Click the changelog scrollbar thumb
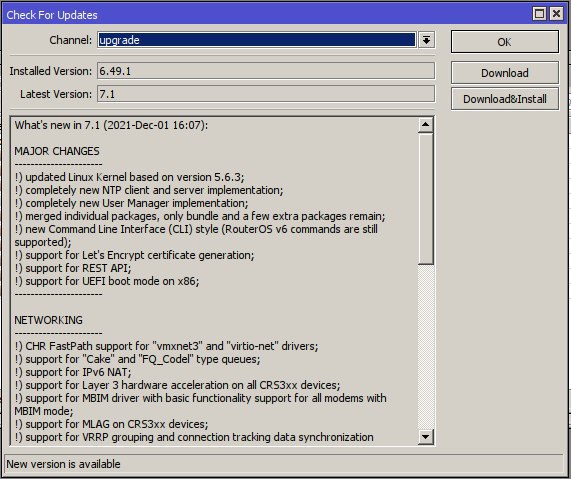571x479 pixels. (425, 199)
